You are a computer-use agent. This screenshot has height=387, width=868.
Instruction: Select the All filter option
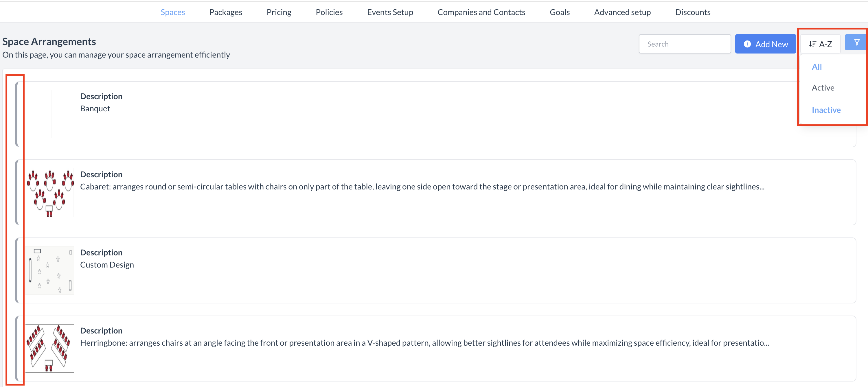(x=816, y=67)
